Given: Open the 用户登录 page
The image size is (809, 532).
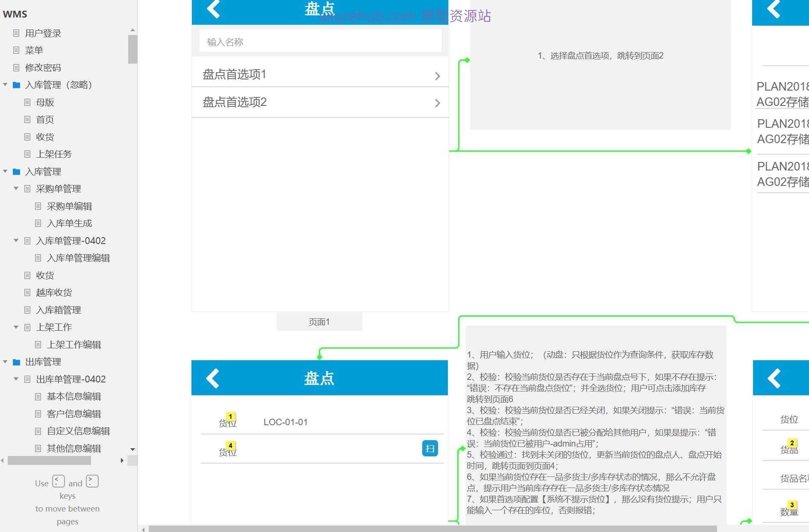Looking at the screenshot, I should click(x=43, y=33).
